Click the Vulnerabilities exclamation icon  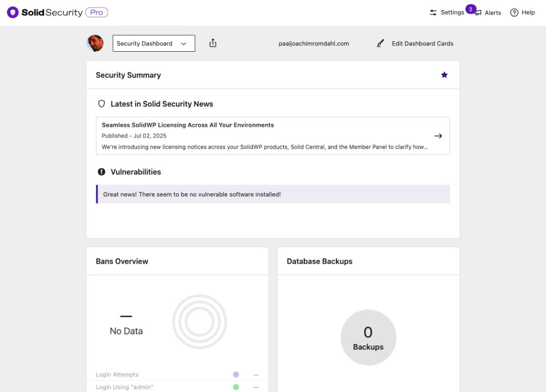click(x=101, y=172)
